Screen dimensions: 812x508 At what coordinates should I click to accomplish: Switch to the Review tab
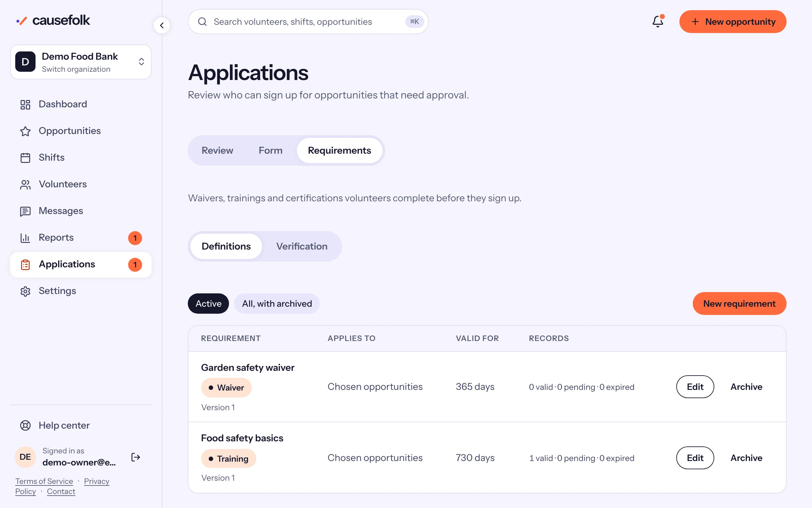[217, 150]
